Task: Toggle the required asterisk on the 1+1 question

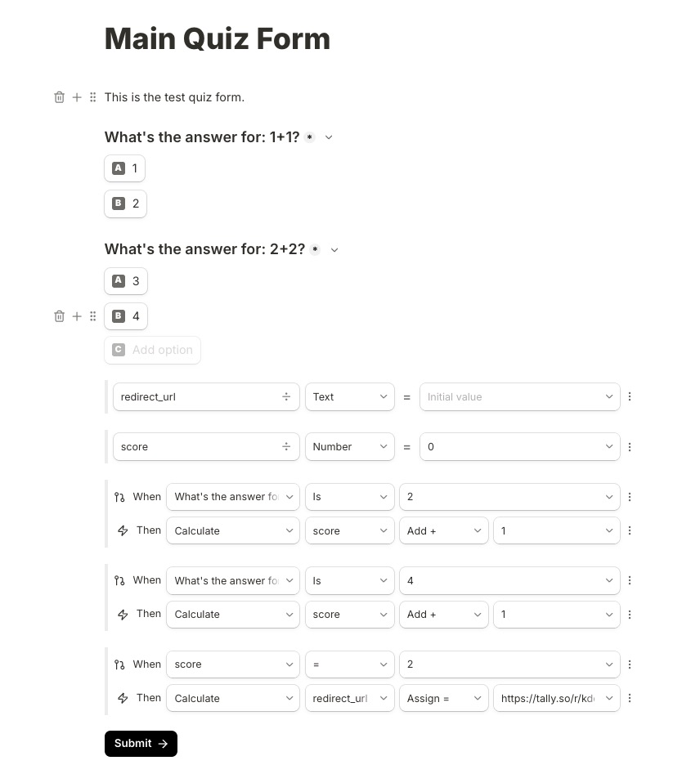Action: pos(309,136)
